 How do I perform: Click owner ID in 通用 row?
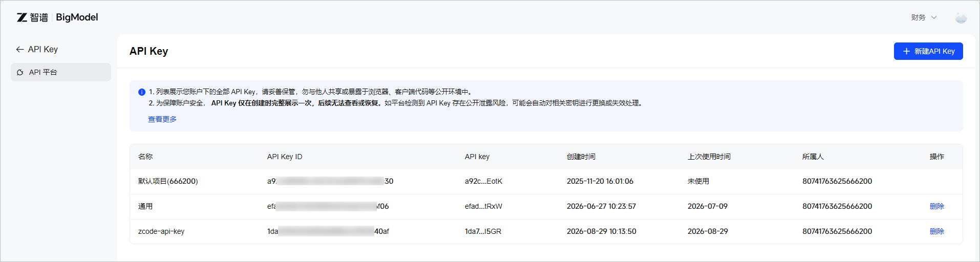pos(837,206)
